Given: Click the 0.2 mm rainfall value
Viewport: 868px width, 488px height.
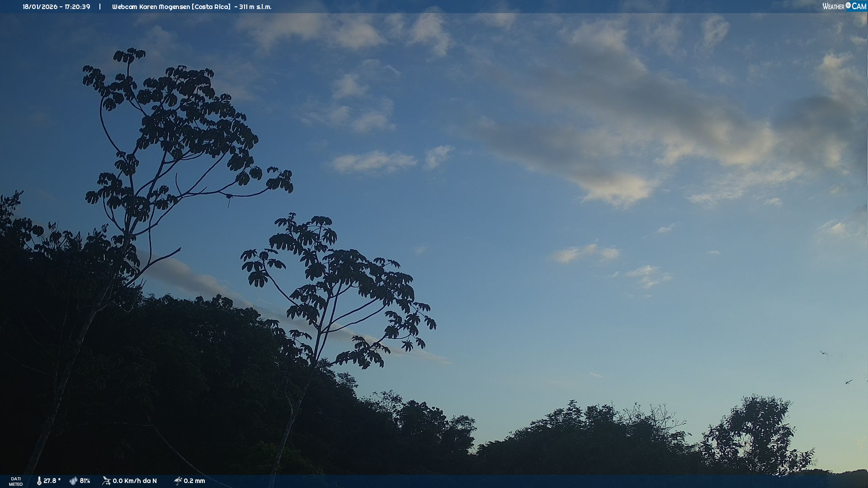Looking at the screenshot, I should point(194,481).
